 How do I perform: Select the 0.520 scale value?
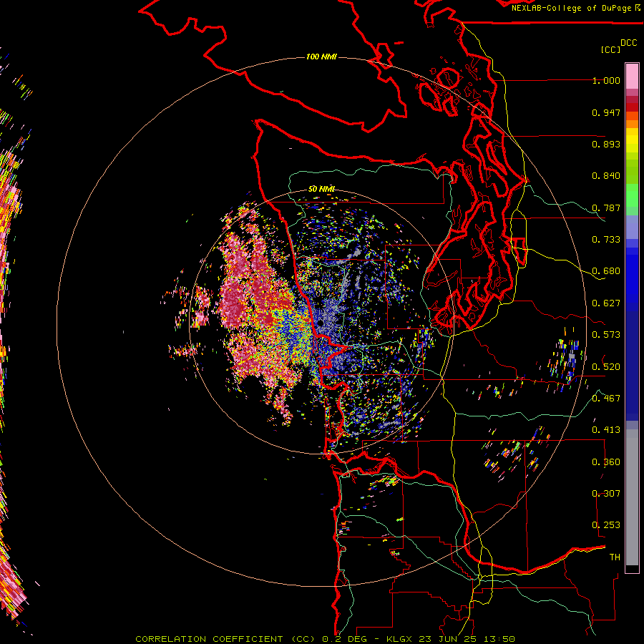point(606,367)
